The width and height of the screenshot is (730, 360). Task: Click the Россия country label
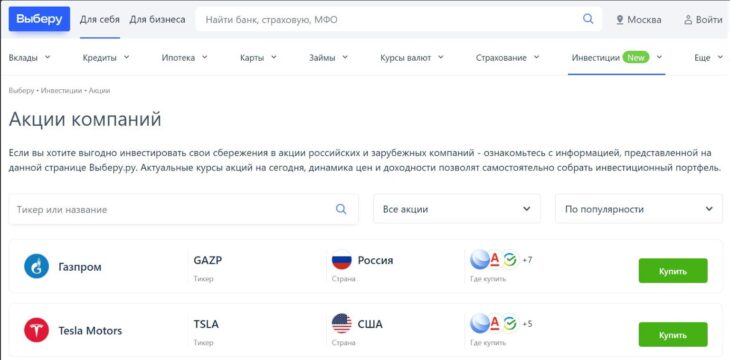coord(375,260)
